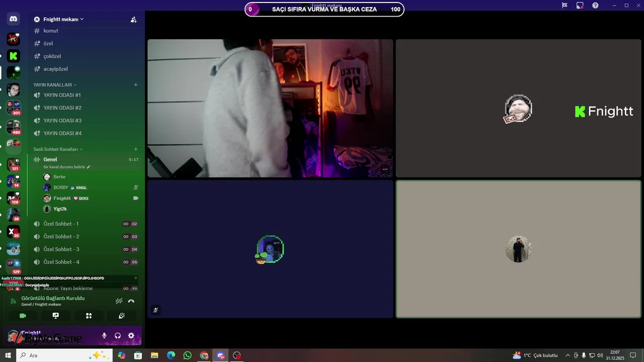Image resolution: width=644 pixels, height=362 pixels.
Task: Open user settings gear
Action: point(131,335)
